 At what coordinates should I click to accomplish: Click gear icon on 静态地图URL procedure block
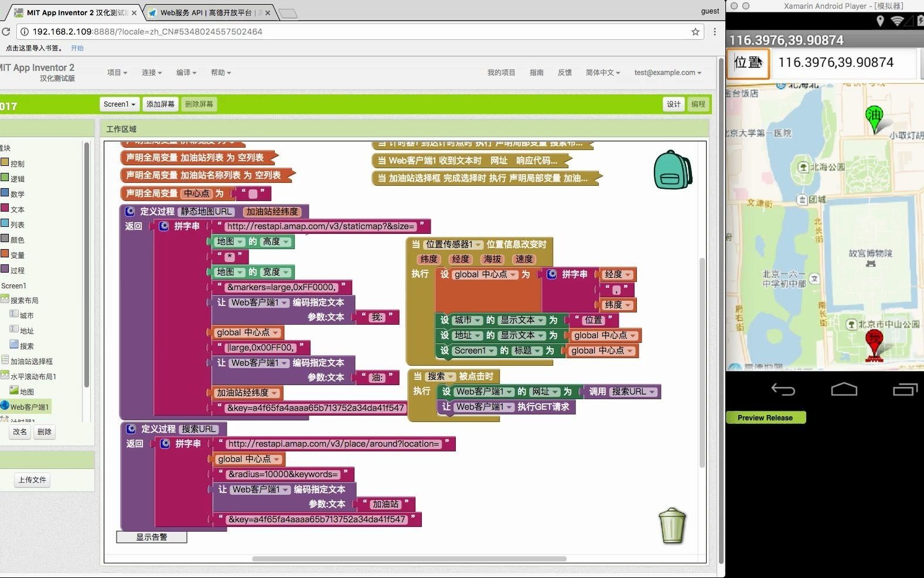pos(130,211)
